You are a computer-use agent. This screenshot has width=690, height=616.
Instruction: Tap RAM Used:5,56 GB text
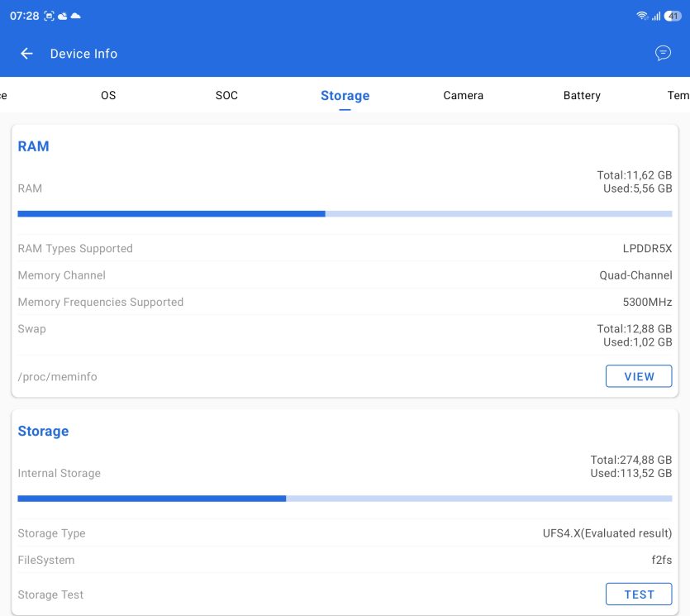[637, 189]
